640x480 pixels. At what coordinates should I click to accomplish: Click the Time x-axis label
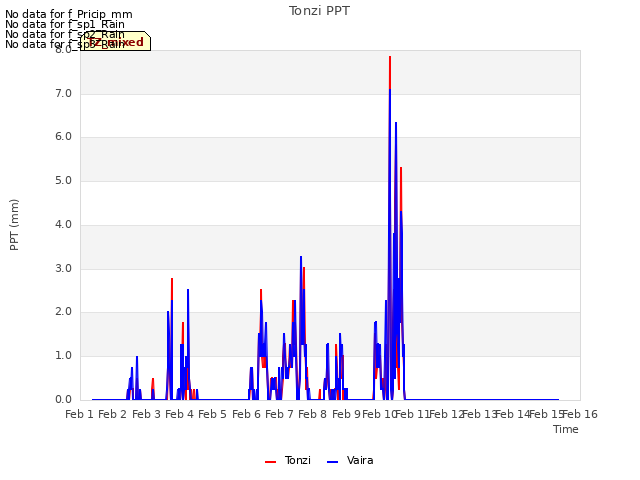566,429
